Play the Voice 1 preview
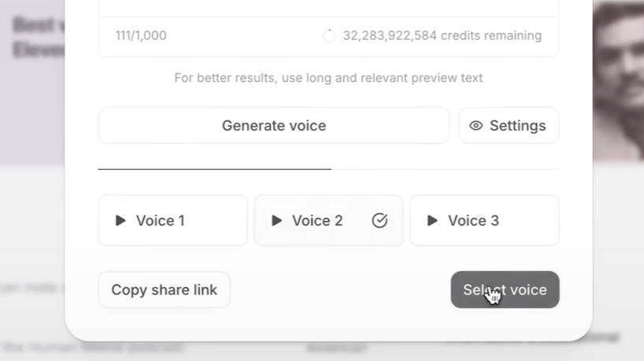This screenshot has width=644, height=361. pos(120,221)
